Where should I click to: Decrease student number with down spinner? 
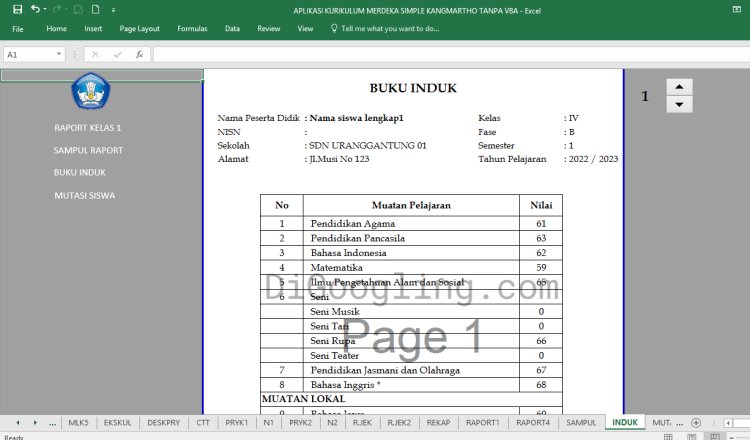point(678,103)
